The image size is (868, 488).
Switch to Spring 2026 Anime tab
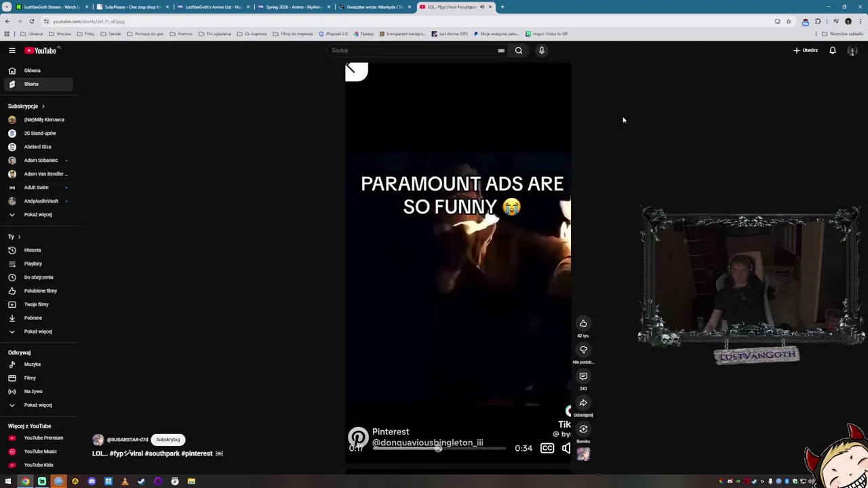click(x=294, y=7)
